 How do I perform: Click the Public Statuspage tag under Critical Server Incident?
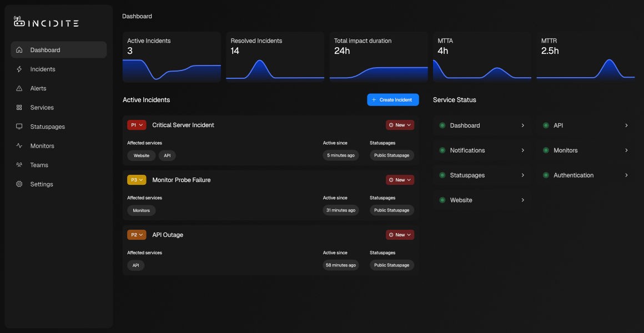(x=392, y=155)
